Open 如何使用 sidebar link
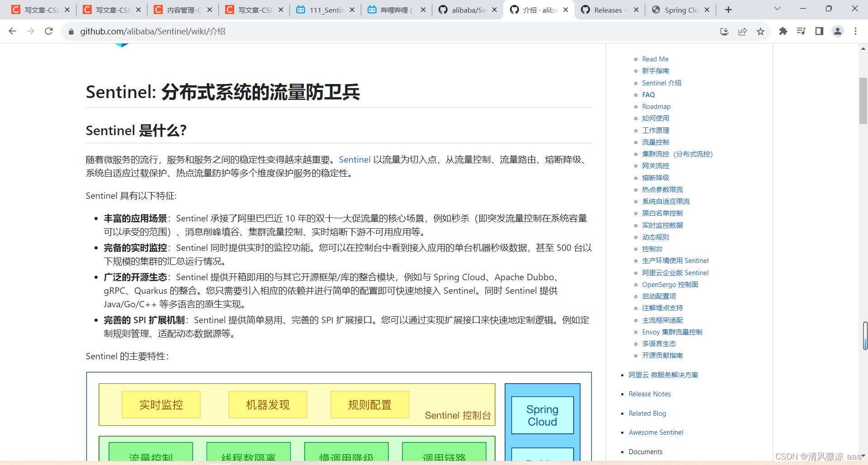868x465 pixels. [x=656, y=118]
